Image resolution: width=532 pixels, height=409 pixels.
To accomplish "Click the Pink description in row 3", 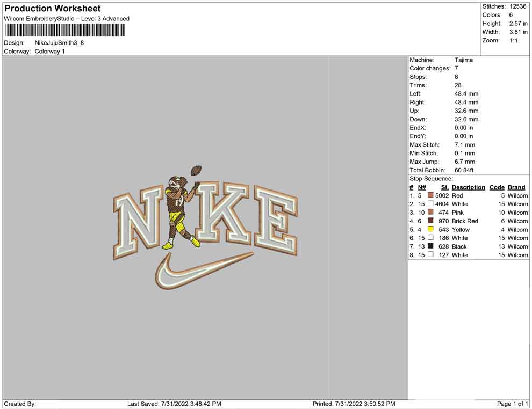I will point(458,212).
